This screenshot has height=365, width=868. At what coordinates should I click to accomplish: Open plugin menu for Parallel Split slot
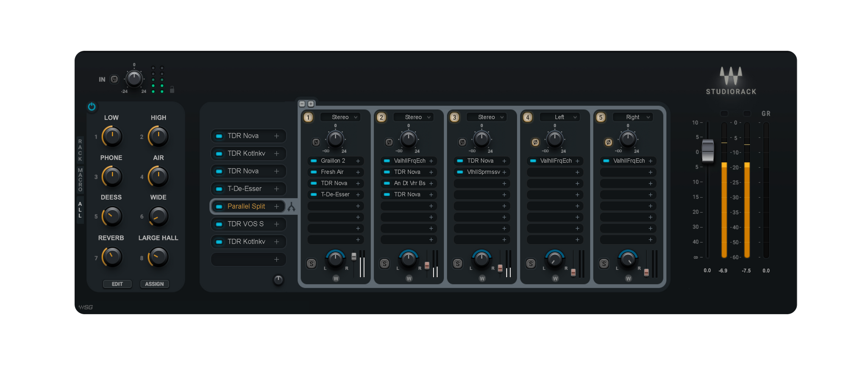click(277, 206)
